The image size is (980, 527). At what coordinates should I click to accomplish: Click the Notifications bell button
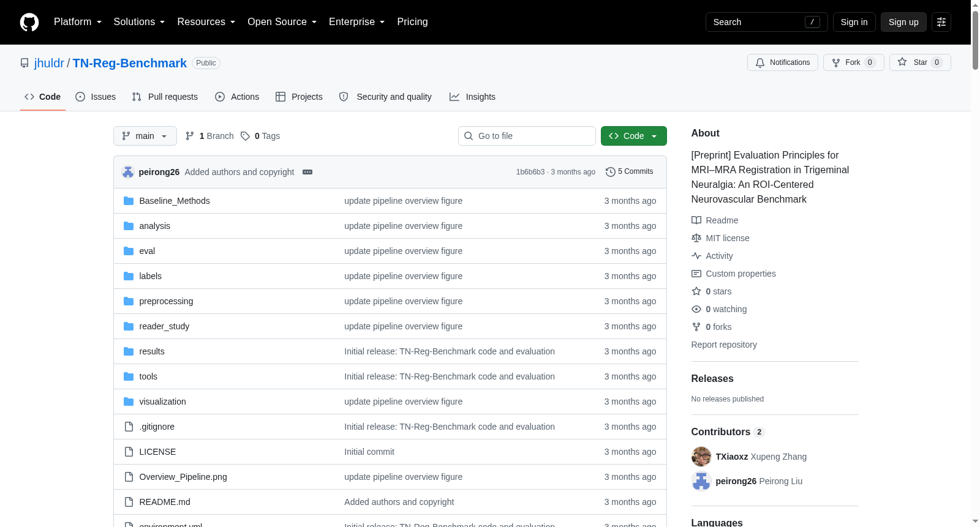(x=783, y=62)
